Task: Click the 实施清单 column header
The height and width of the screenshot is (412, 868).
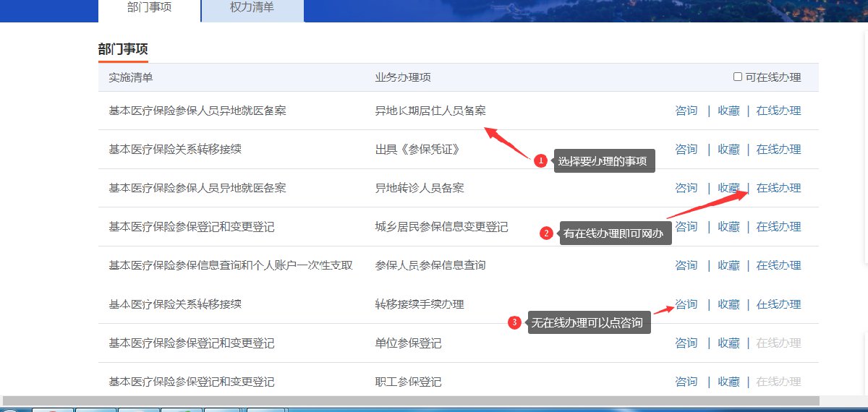Action: pos(131,77)
